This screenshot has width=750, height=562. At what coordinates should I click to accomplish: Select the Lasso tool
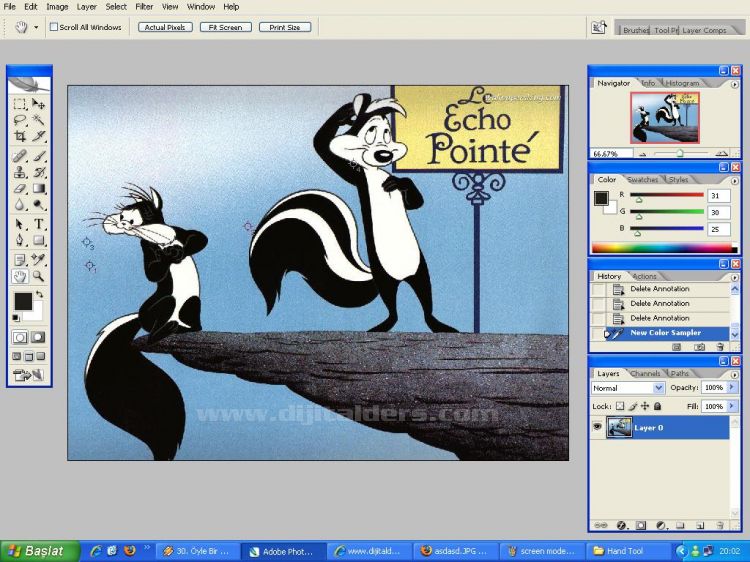[20, 120]
